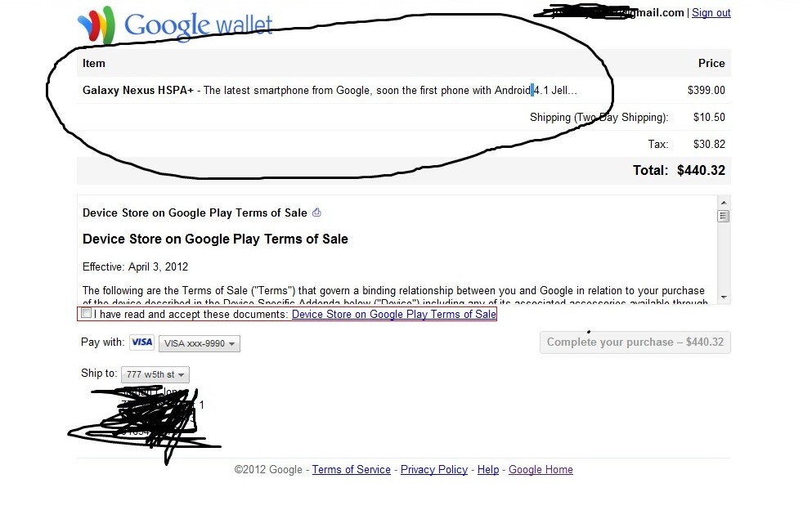Click the VISA card logo icon

(142, 342)
